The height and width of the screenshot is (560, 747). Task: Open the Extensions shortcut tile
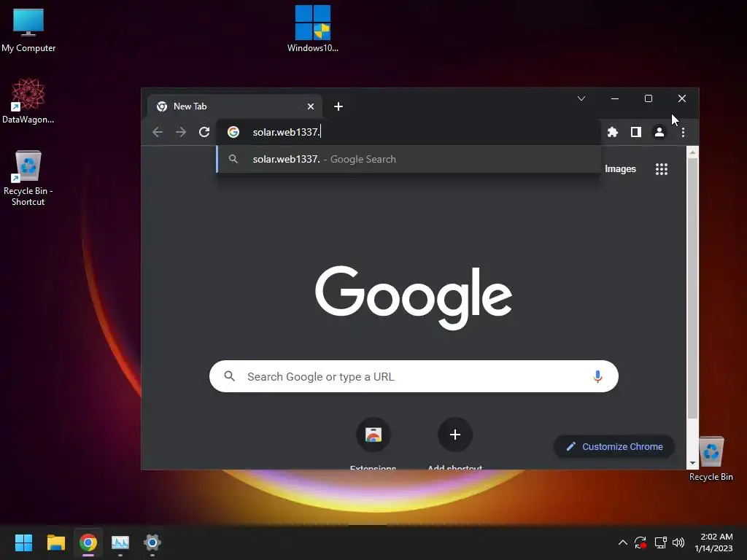coord(373,435)
